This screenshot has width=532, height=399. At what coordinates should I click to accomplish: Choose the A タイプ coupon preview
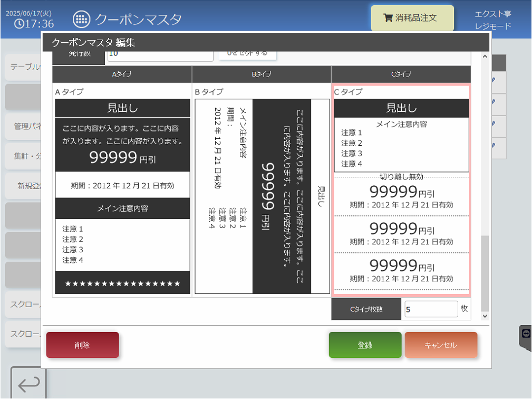(x=122, y=196)
